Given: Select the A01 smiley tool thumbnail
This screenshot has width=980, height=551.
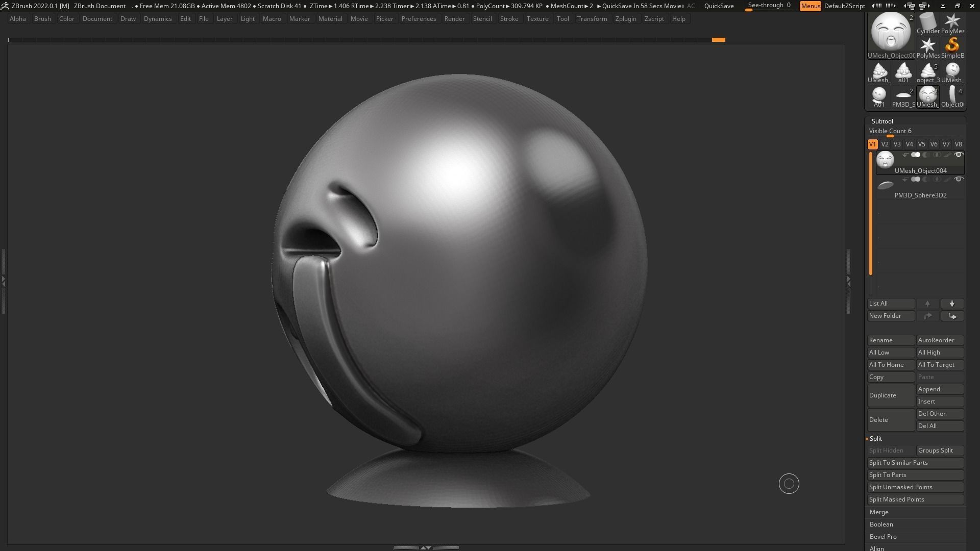Looking at the screenshot, I should pyautogui.click(x=878, y=97).
